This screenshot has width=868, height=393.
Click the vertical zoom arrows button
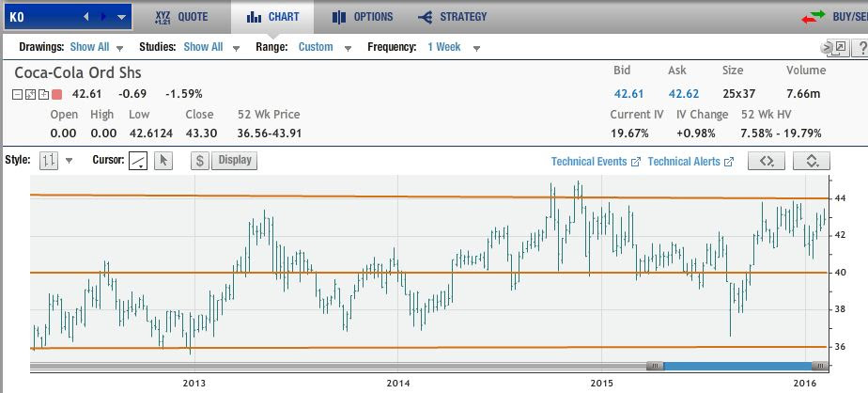[812, 162]
